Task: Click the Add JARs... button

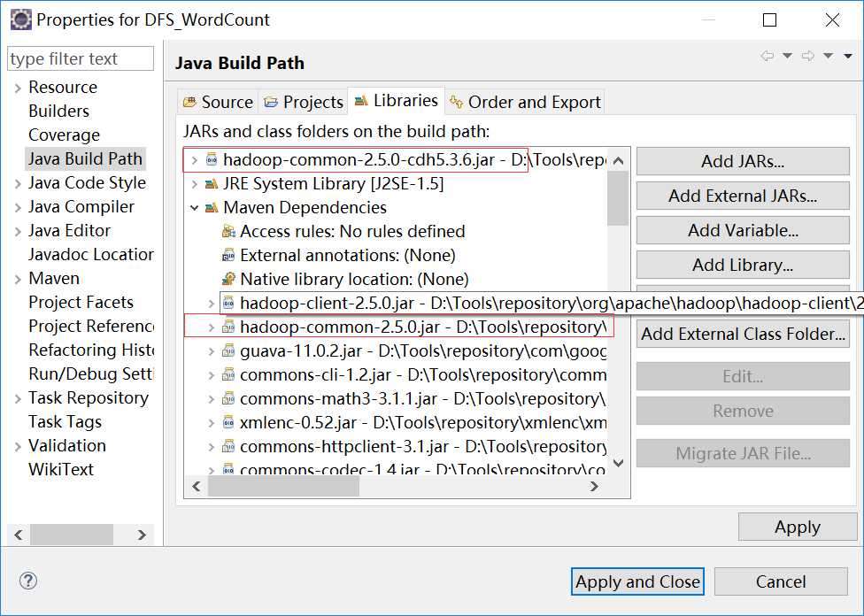Action: pyautogui.click(x=743, y=161)
